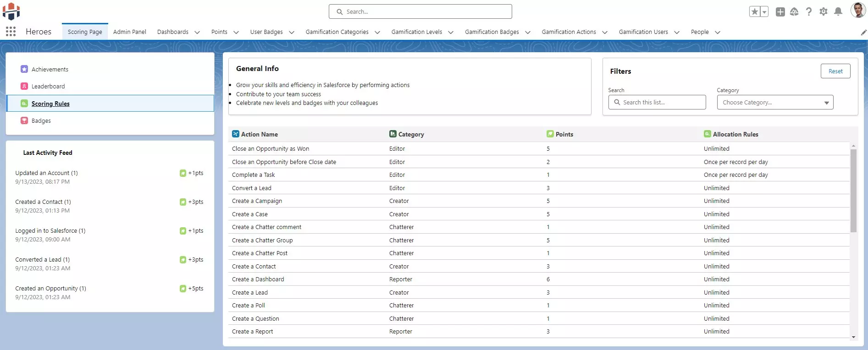
Task: Click the pencil edit navigation icon
Action: click(863, 33)
